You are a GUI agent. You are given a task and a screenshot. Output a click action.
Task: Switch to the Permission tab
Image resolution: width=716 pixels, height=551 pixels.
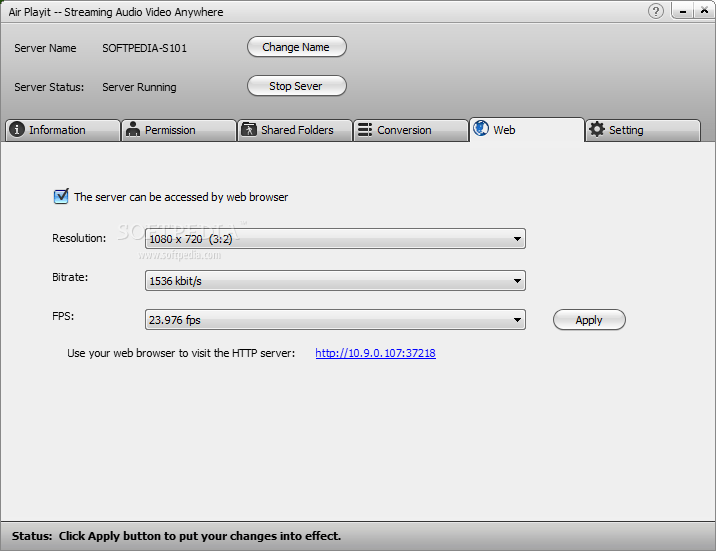(x=179, y=130)
